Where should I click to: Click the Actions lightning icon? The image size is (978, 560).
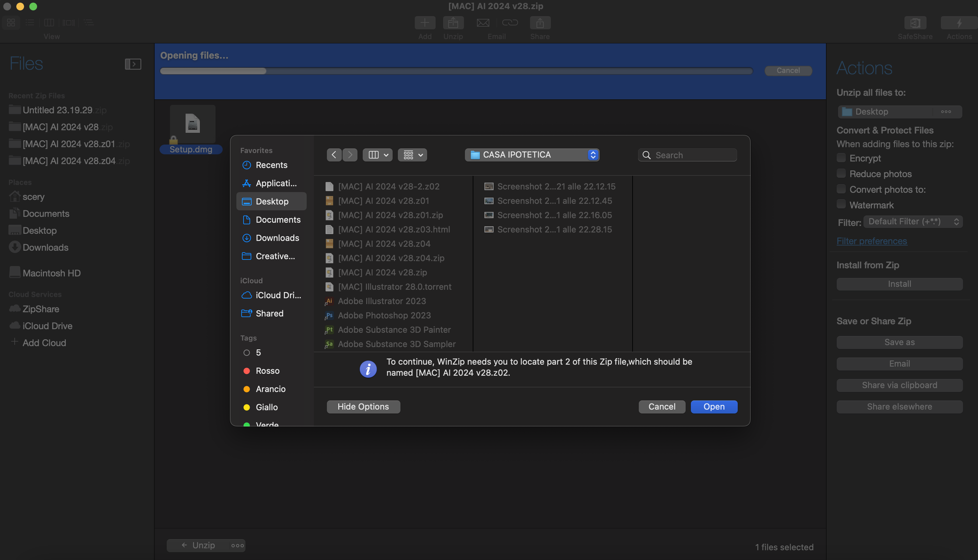[x=959, y=23]
